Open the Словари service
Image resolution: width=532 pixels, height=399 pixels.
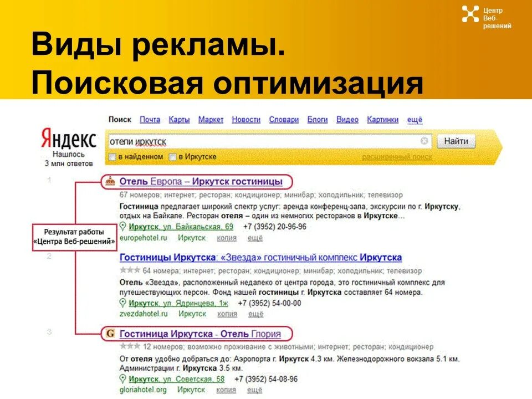(284, 120)
